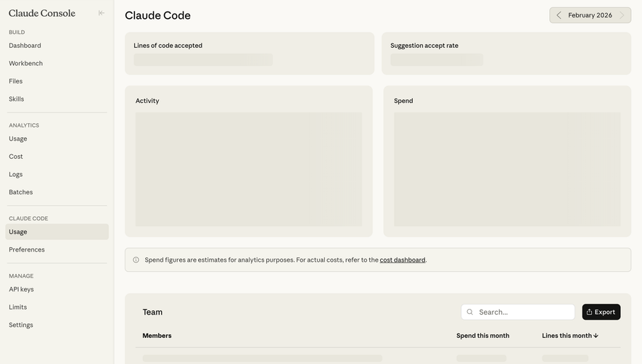The image size is (642, 364).
Task: Click the Claude Console logo
Action: coord(42,13)
